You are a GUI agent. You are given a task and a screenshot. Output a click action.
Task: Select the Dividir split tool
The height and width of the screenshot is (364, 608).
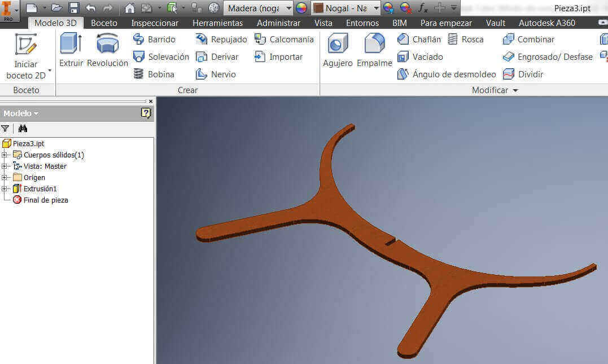pos(523,74)
